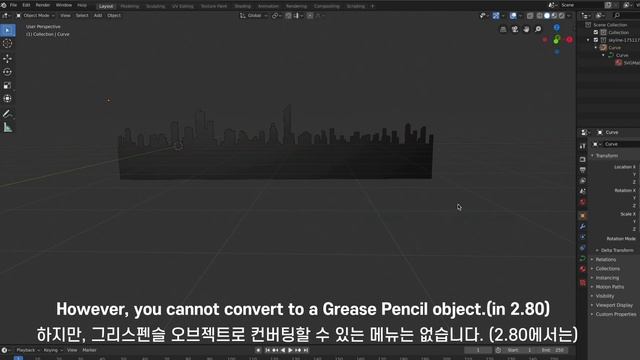Toggle viewport overlays display
Image resolution: width=640 pixels, height=360 pixels.
point(513,16)
